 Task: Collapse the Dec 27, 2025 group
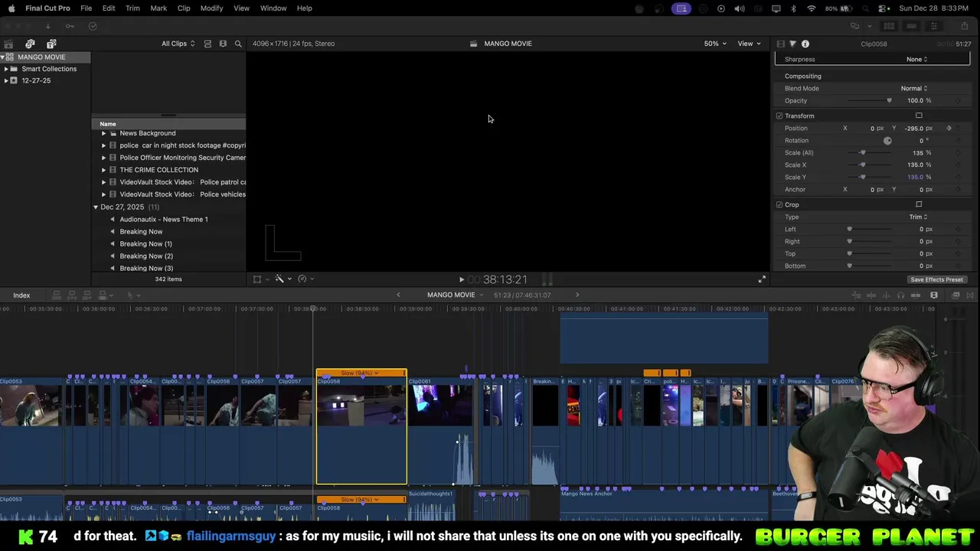(96, 207)
